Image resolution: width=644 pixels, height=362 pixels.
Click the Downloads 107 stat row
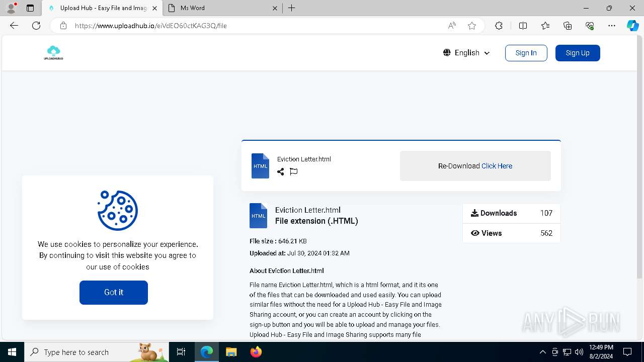[511, 213]
